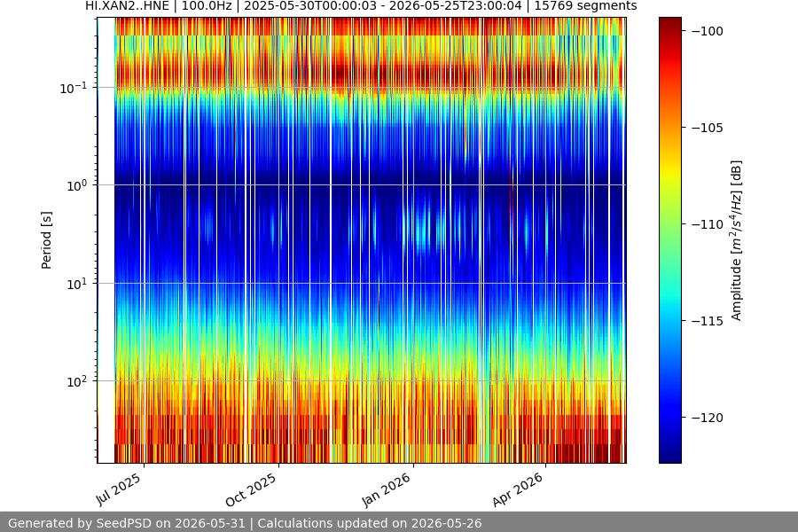Select the 'Jan 2026' x-axis label

coord(386,489)
